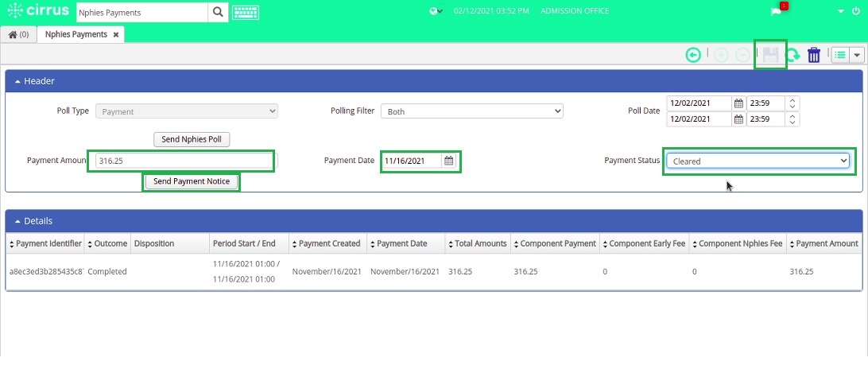
Task: Sort by Component Early Fee column
Action: [645, 243]
